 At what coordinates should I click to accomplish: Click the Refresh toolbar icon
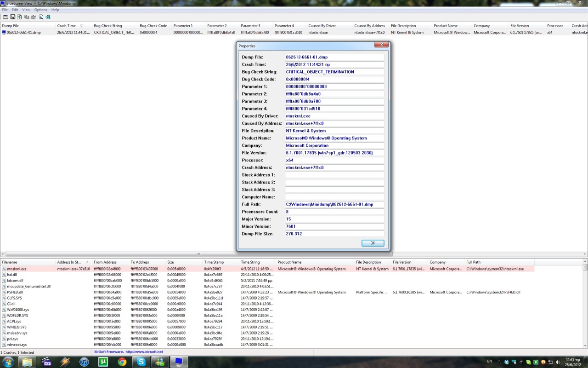[x=20, y=17]
